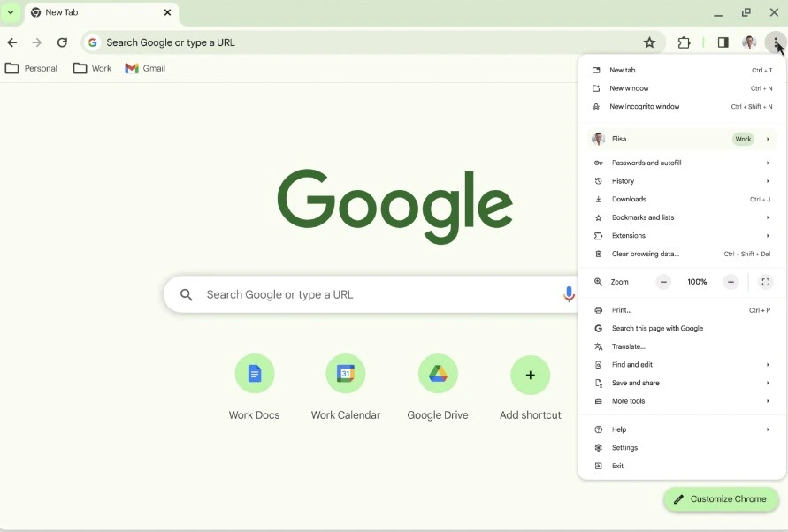Click the Settings gear icon in menu
Screen dimensions: 788x532
pyautogui.click(x=598, y=447)
